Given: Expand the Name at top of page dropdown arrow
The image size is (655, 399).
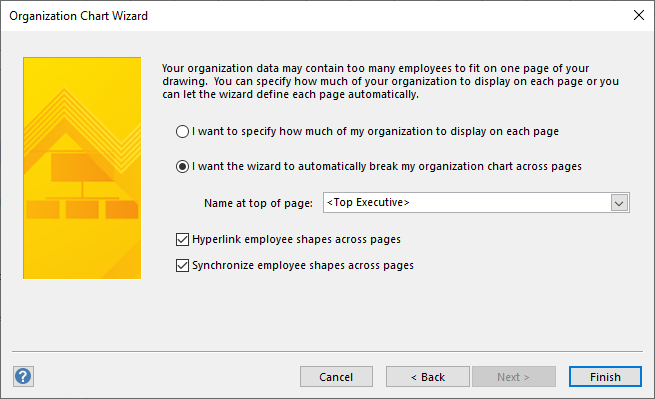Looking at the screenshot, I should pos(619,203).
